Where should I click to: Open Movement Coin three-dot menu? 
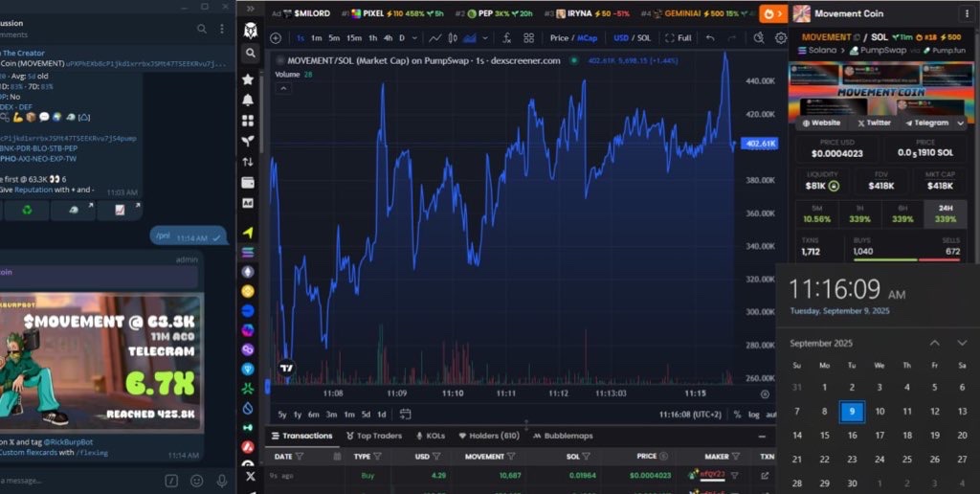968,13
